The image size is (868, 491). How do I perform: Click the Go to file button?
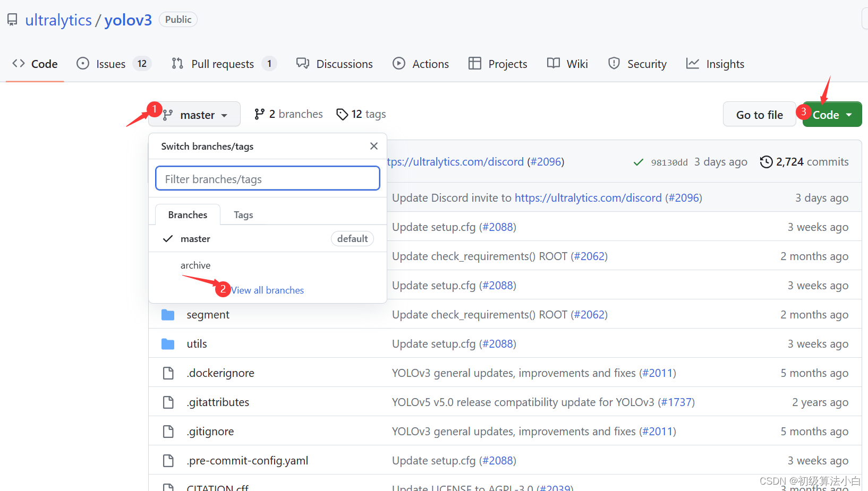pos(759,114)
